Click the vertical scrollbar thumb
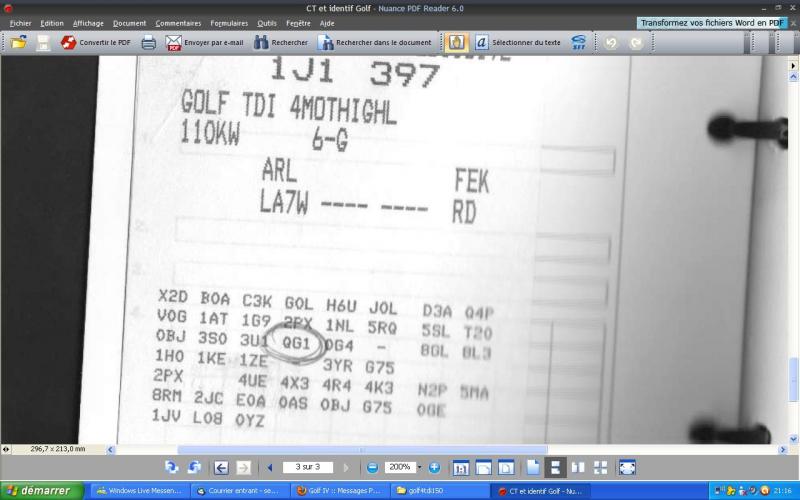 793,379
